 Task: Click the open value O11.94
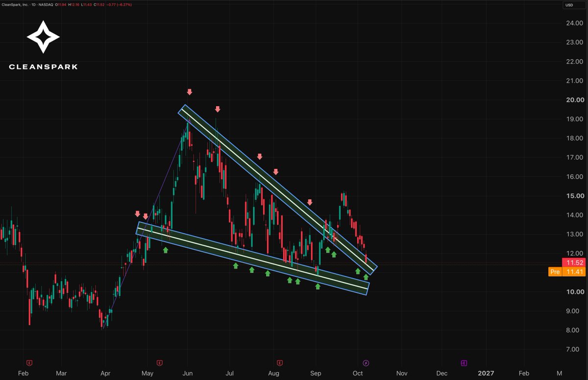click(x=61, y=5)
